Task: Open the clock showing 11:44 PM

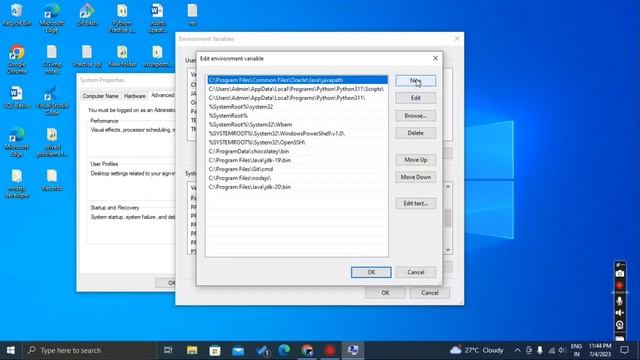Action: tap(600, 350)
